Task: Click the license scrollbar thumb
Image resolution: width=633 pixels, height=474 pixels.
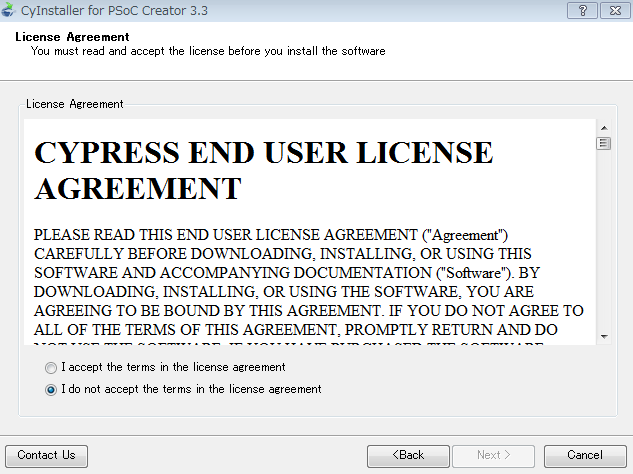Action: [604, 143]
